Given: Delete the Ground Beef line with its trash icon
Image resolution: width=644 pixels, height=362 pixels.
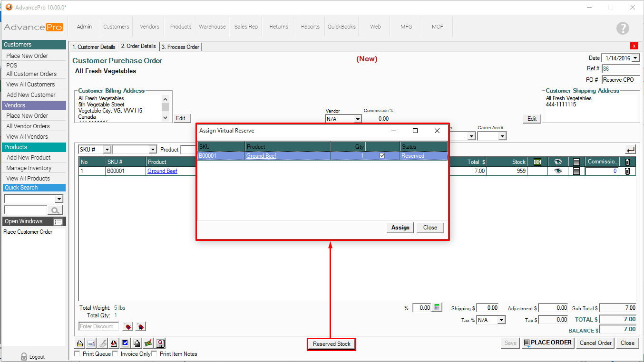Looking at the screenshot, I should pyautogui.click(x=627, y=171).
